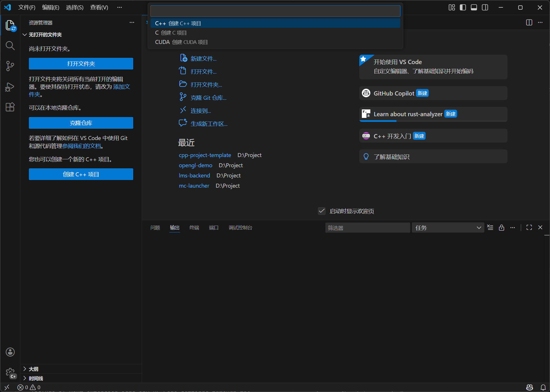550x392 pixels.
Task: Click the 筛选器 filter input field
Action: pyautogui.click(x=367, y=227)
